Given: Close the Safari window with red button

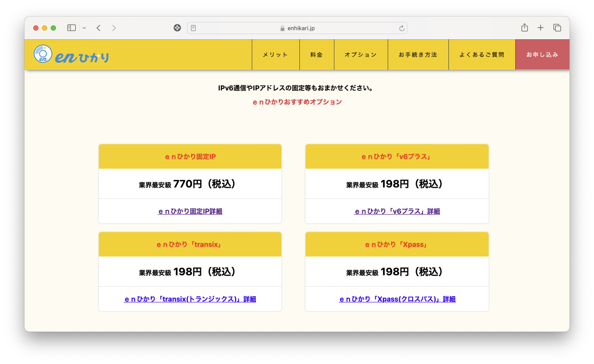Looking at the screenshot, I should click(36, 28).
